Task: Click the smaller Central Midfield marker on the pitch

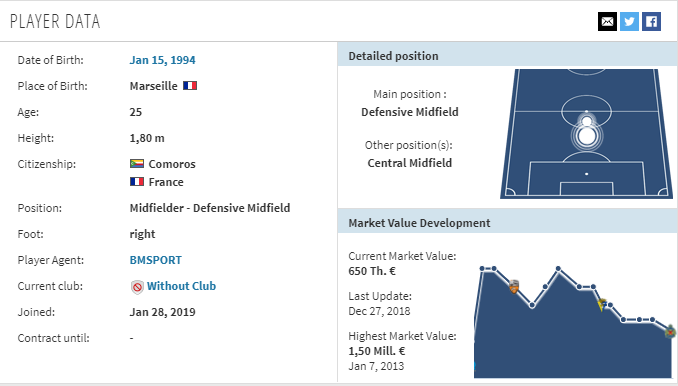Action: (x=586, y=121)
